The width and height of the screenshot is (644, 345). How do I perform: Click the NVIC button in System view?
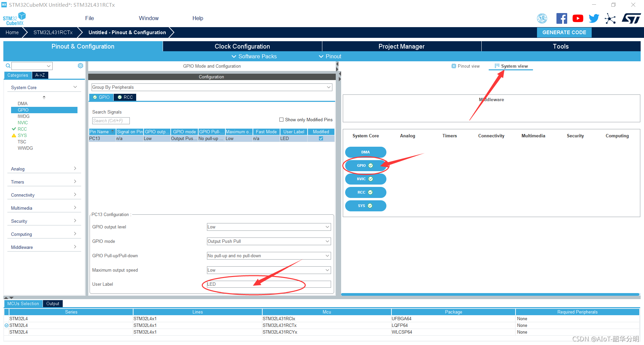coord(366,179)
